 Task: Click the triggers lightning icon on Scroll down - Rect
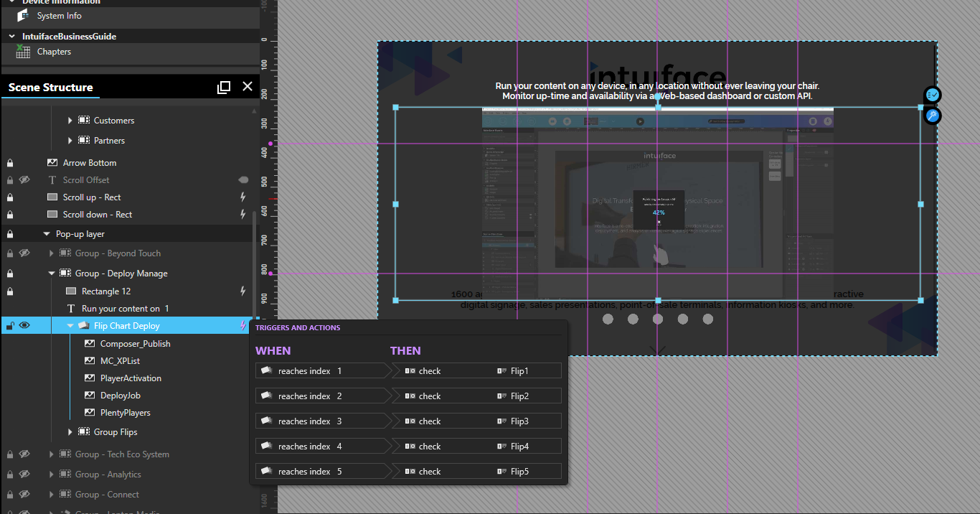[242, 214]
